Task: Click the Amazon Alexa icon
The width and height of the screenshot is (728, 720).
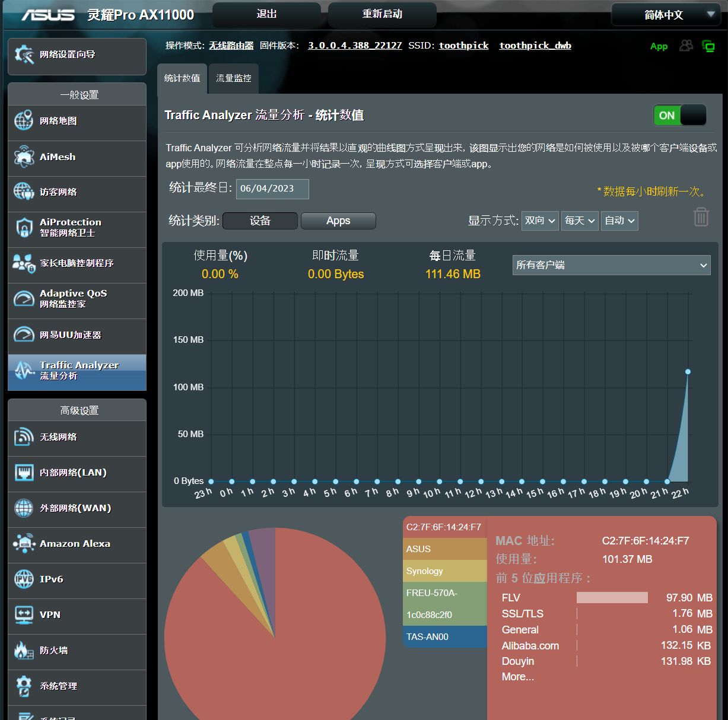Action: tap(24, 543)
